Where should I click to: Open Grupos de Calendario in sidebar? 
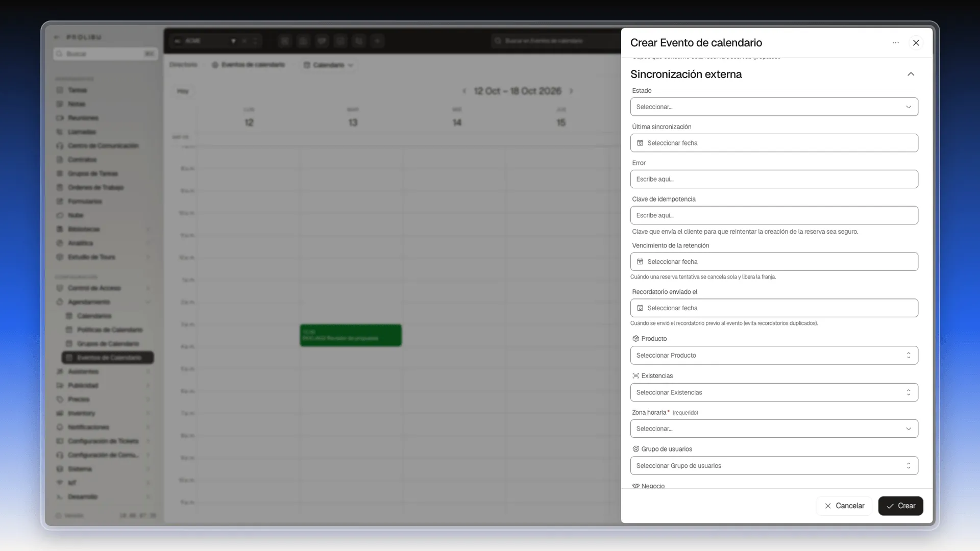(108, 344)
